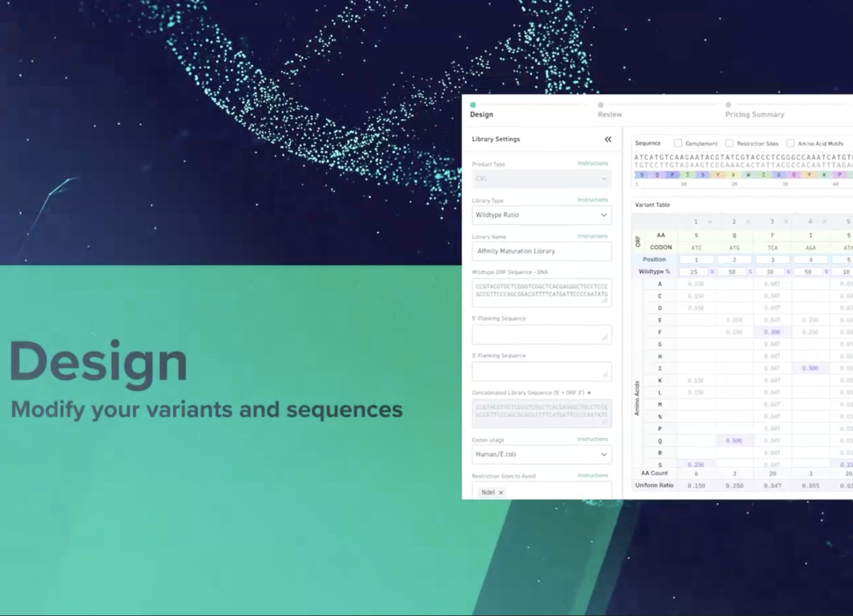This screenshot has height=616, width=853.
Task: Click the Wildtype % field showing 25
Action: point(694,272)
